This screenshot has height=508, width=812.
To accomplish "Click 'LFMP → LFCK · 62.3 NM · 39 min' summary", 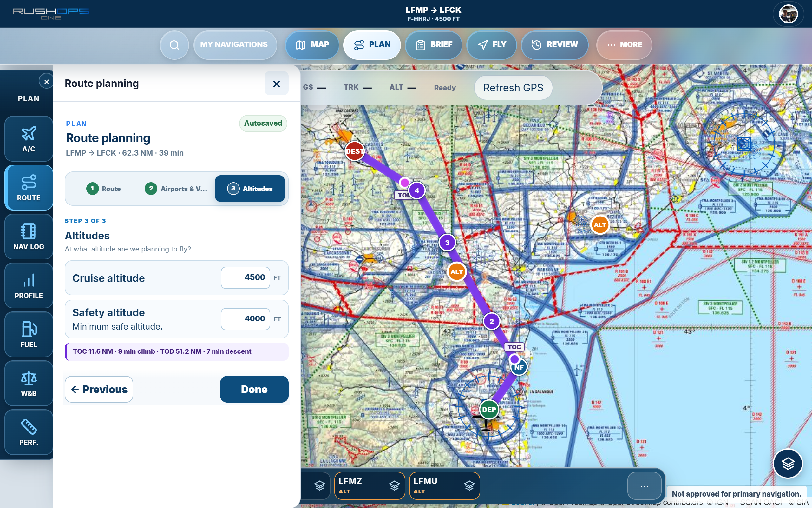I will (x=124, y=153).
